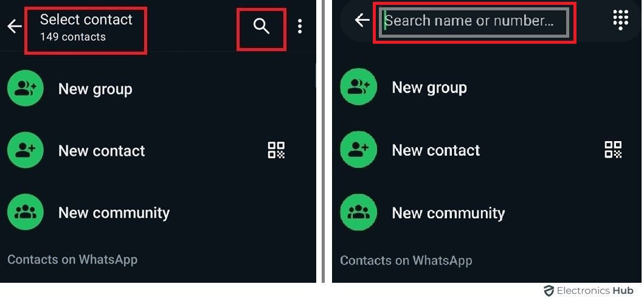Image resolution: width=644 pixels, height=298 pixels.
Task: Tap the New group avatar icon on left
Action: tap(26, 88)
